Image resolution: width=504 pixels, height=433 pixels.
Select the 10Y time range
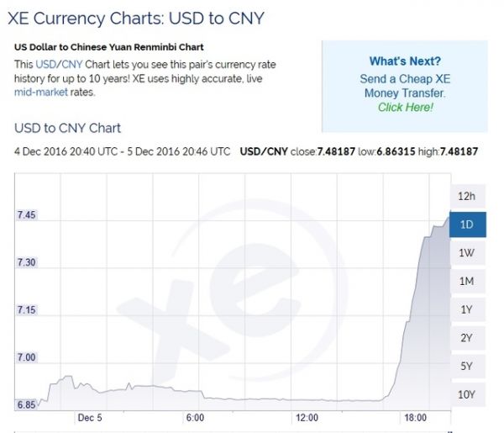tap(466, 394)
